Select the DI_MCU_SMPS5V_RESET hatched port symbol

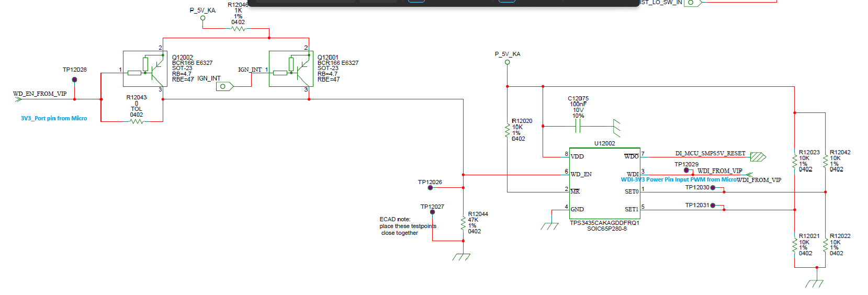[x=758, y=157]
